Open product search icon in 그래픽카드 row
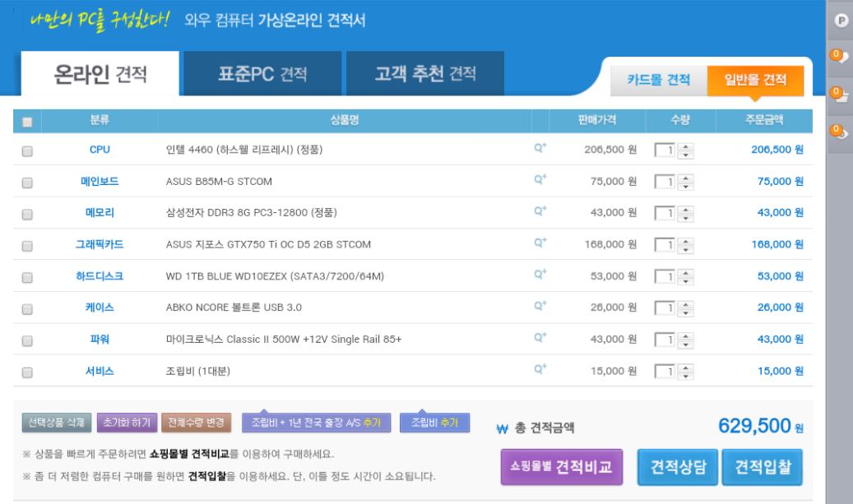This screenshot has height=504, width=853. pos(540,243)
